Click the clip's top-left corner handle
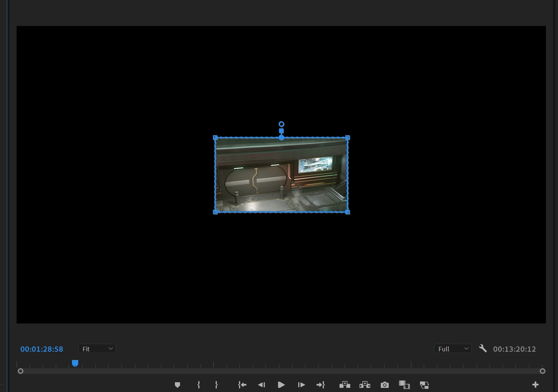Viewport: 558px width, 392px height. pyautogui.click(x=215, y=137)
